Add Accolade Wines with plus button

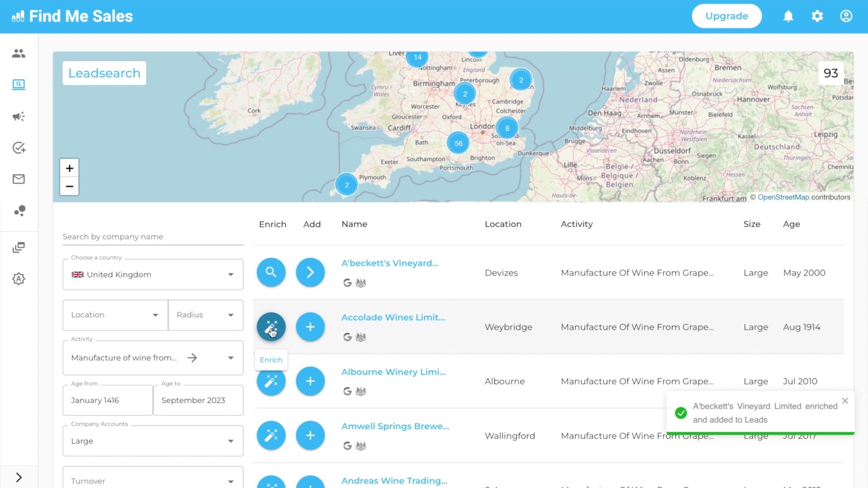pyautogui.click(x=310, y=327)
